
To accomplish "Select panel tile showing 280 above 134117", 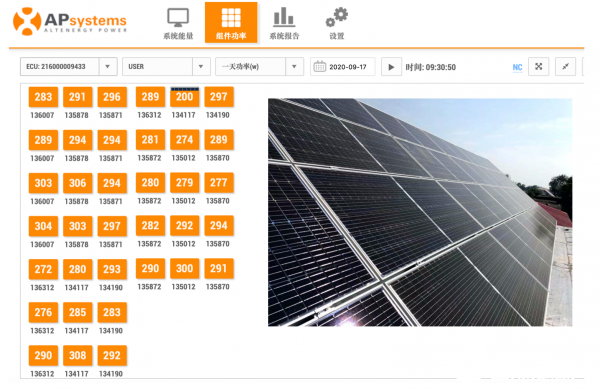I will tap(78, 269).
